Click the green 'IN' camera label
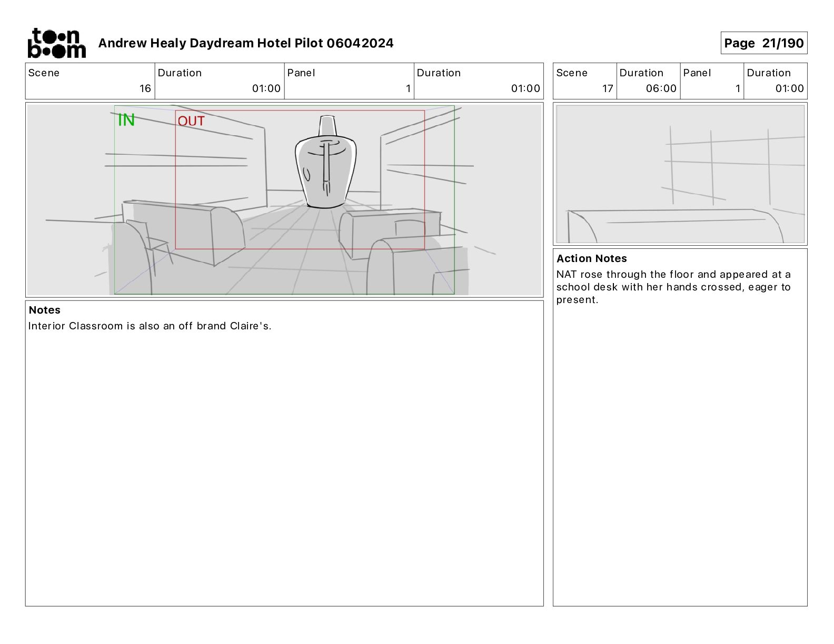Image resolution: width=834 pixels, height=644 pixels. 126,120
